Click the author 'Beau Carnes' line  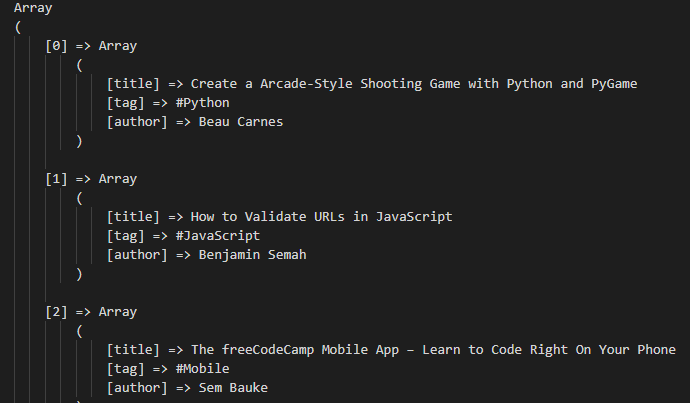point(195,122)
